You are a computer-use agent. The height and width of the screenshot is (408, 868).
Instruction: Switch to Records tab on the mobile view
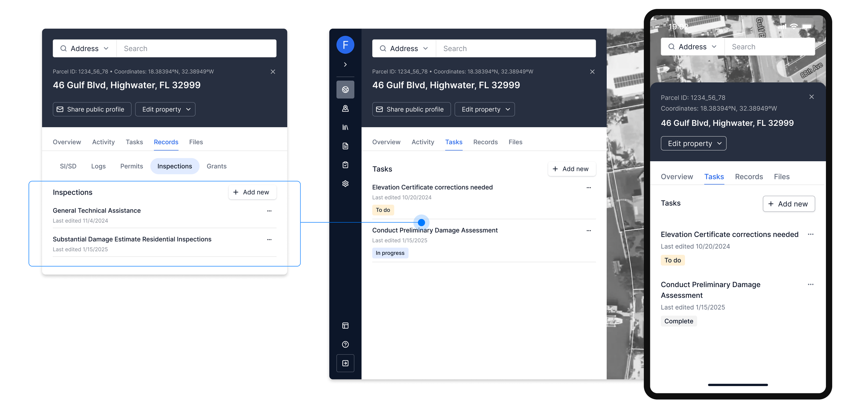coord(749,177)
